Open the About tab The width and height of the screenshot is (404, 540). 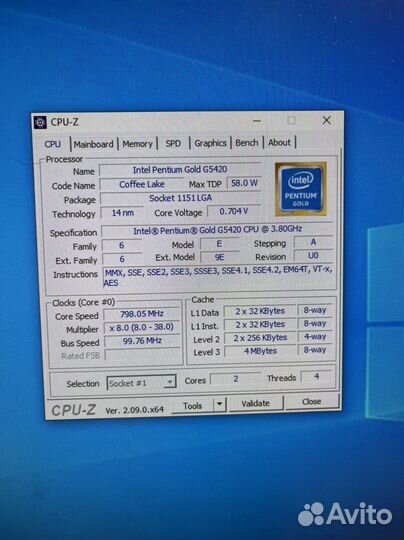(x=279, y=142)
